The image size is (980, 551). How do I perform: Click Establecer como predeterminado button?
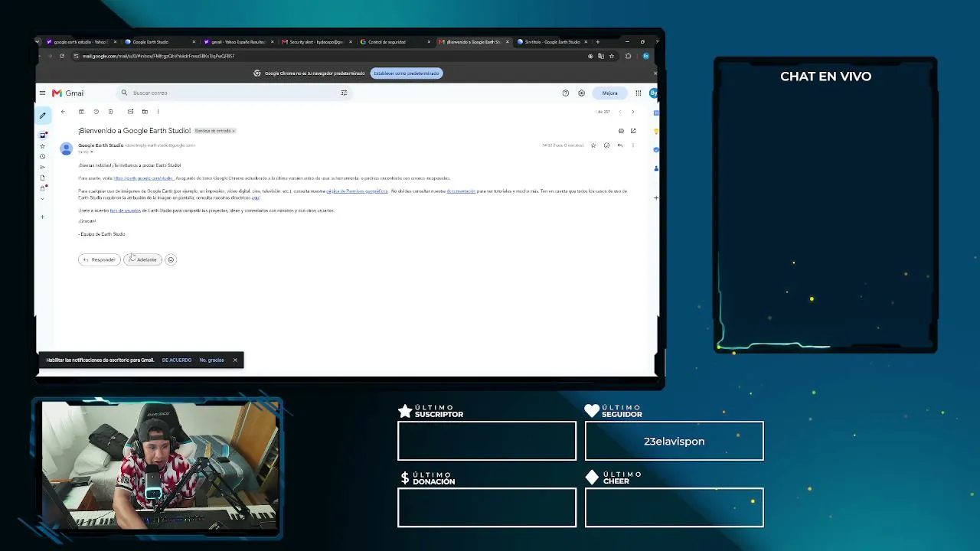click(407, 73)
